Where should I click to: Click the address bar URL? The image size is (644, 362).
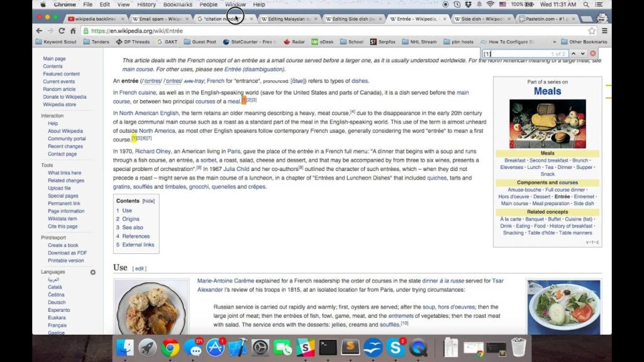pos(136,31)
